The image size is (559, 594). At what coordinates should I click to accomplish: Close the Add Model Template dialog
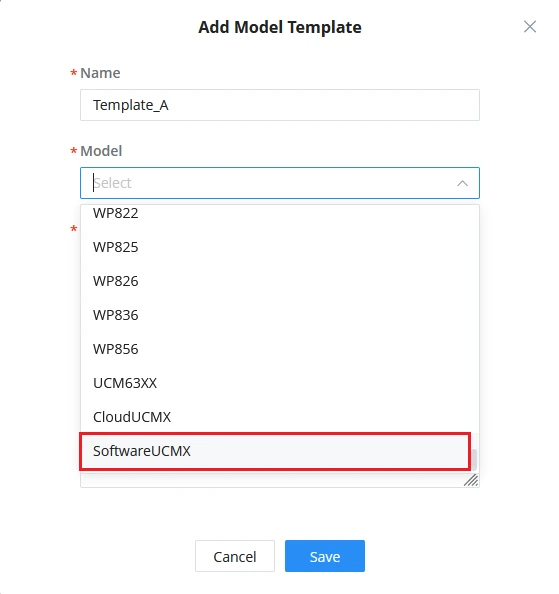[x=530, y=27]
